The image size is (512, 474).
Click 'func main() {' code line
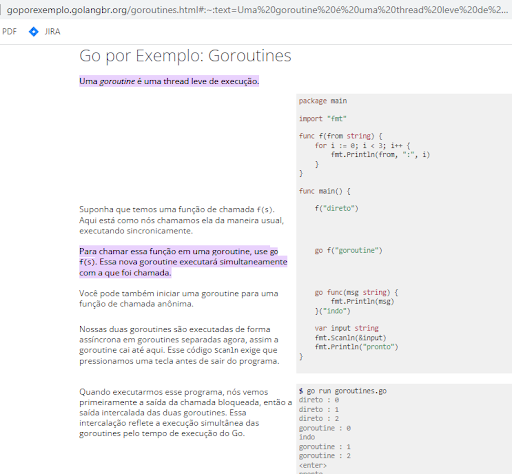[x=324, y=191]
